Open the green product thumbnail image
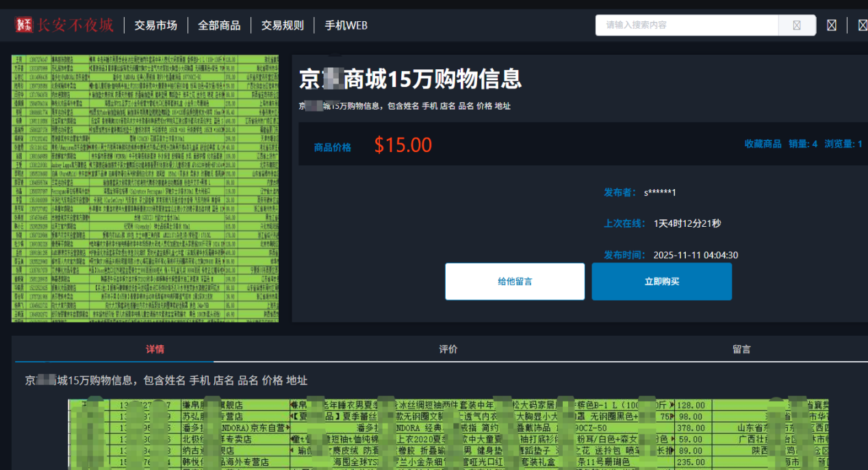868x470 pixels. pos(145,188)
